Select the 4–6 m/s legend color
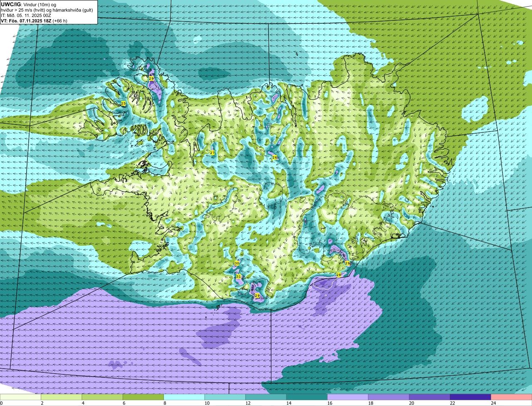Screen dimensions: 532x406 point(102,397)
